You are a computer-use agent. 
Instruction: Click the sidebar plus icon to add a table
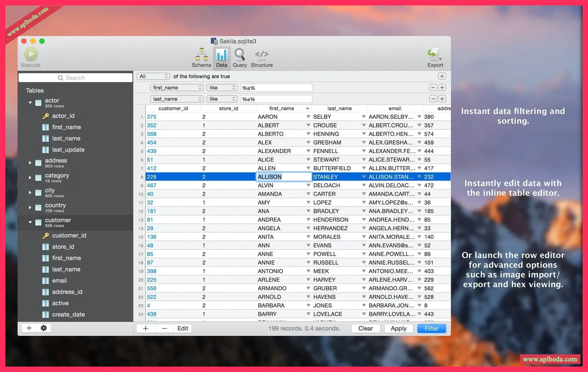pyautogui.click(x=29, y=328)
